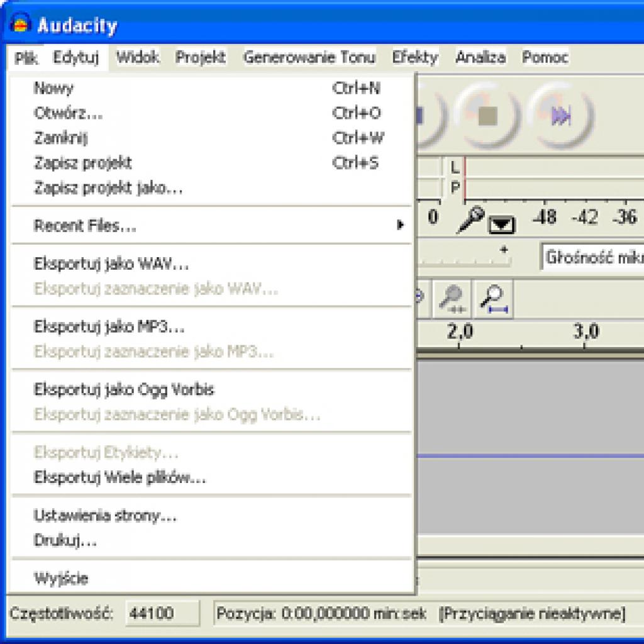
Task: Choose Eksportuj Wiele plików...
Action: 211,478
